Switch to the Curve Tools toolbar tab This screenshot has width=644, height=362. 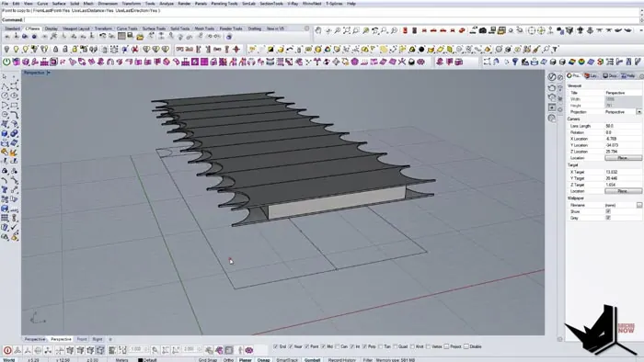[127, 28]
